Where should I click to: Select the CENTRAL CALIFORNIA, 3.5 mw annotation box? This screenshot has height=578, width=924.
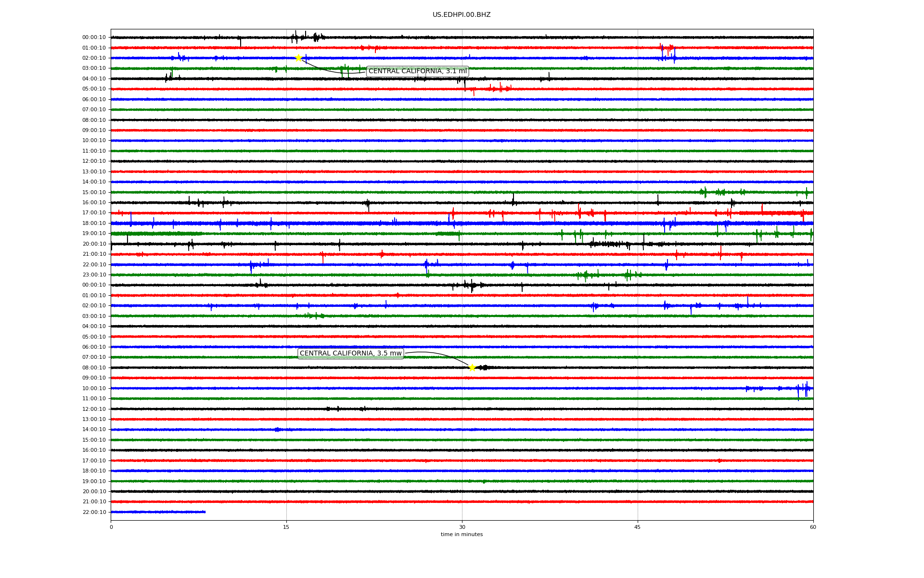click(350, 354)
